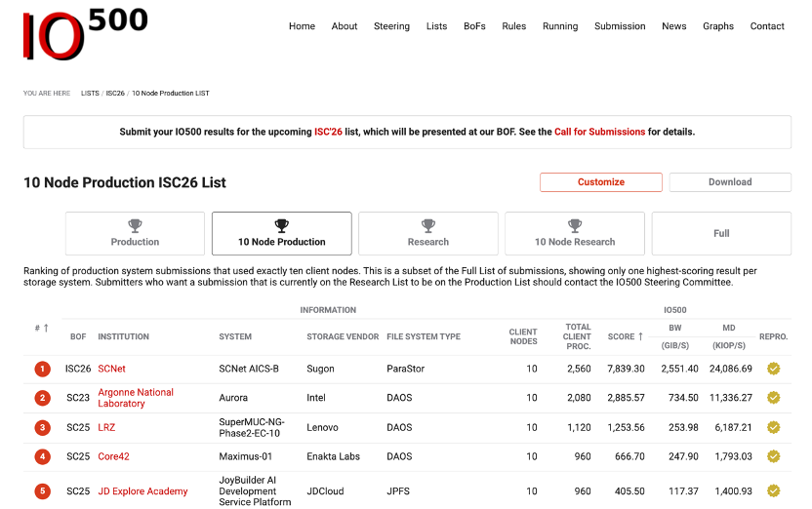Open the Running page

(560, 26)
